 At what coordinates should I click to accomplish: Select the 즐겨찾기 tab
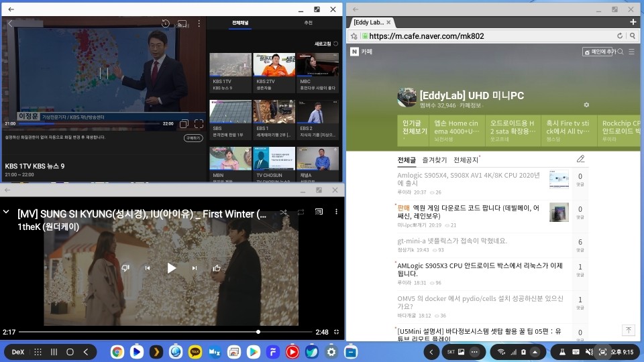pyautogui.click(x=435, y=160)
